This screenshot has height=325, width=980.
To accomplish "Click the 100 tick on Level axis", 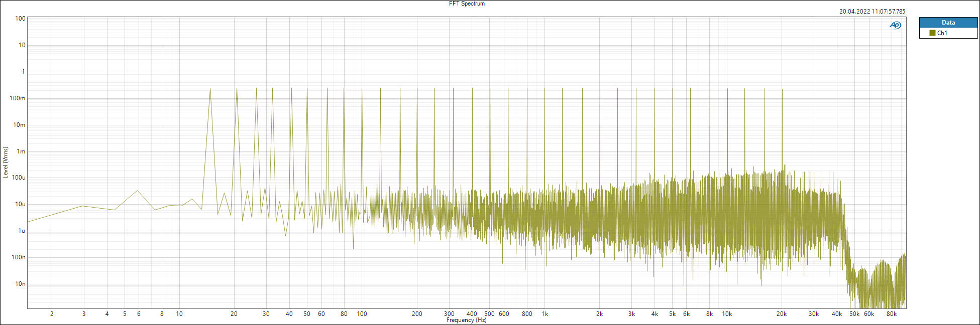I will 20,19.
